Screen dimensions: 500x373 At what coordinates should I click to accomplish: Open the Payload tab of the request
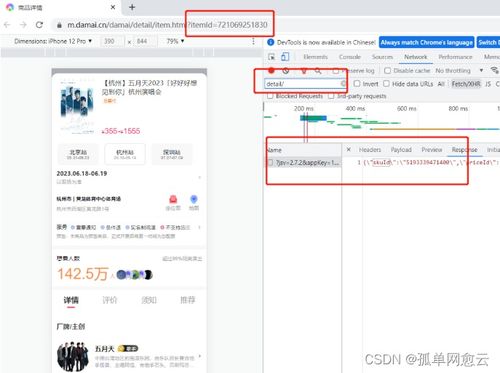coord(401,150)
